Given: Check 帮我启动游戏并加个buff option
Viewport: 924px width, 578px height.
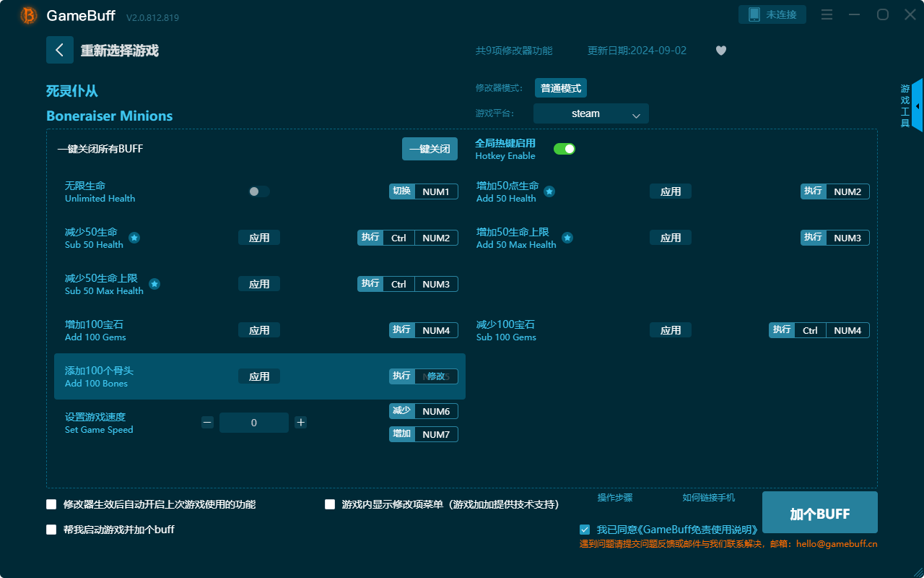Looking at the screenshot, I should [x=51, y=529].
